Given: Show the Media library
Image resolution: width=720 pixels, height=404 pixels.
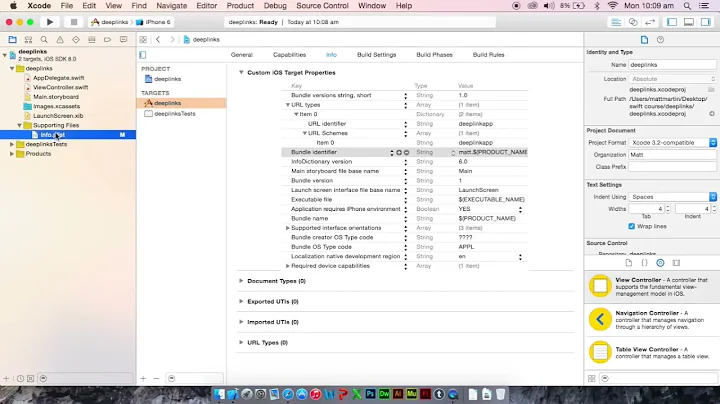Looking at the screenshot, I should (x=676, y=263).
